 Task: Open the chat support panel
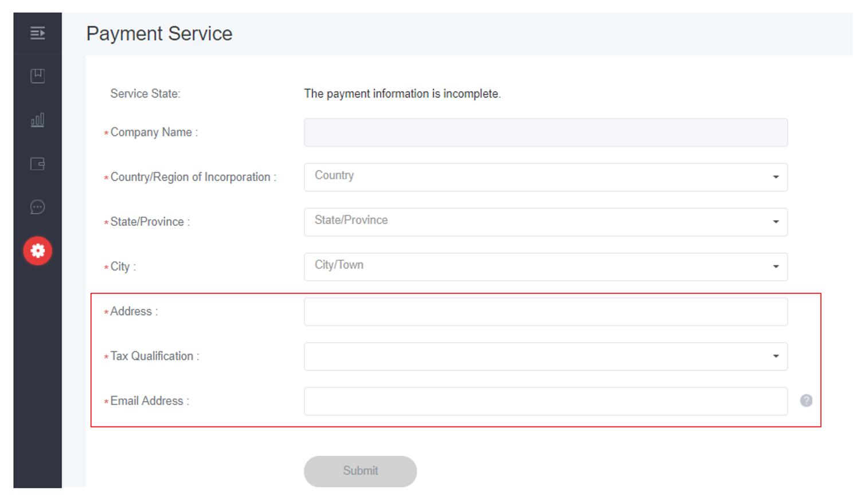click(x=37, y=207)
